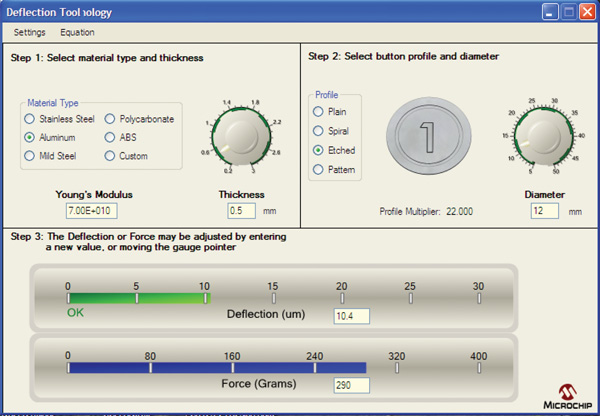This screenshot has width=600, height=416.
Task: Select the Plain button profile
Action: pos(318,111)
